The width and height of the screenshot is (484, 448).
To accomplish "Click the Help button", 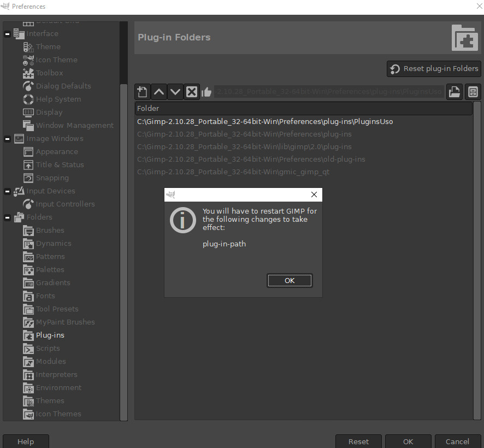I will [x=26, y=441].
